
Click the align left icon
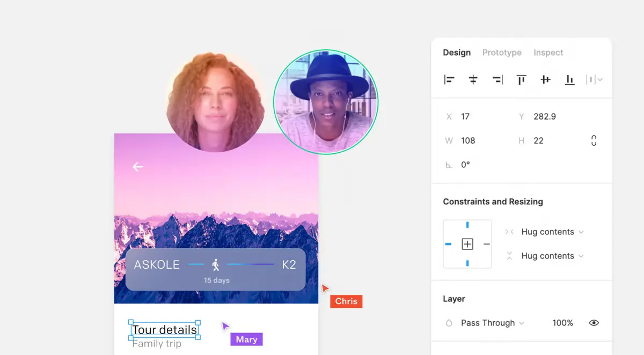coord(449,80)
